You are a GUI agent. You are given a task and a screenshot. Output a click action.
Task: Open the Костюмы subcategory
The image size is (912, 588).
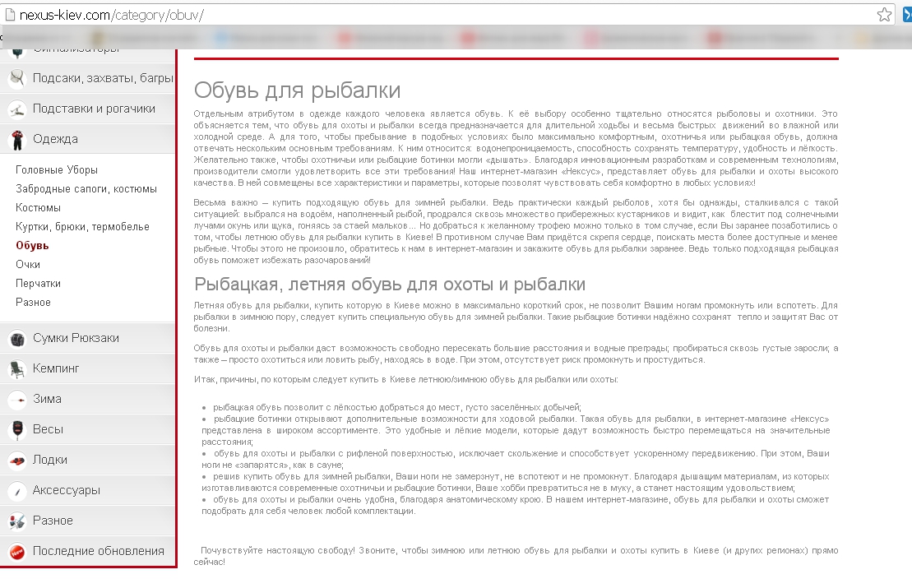click(x=38, y=207)
